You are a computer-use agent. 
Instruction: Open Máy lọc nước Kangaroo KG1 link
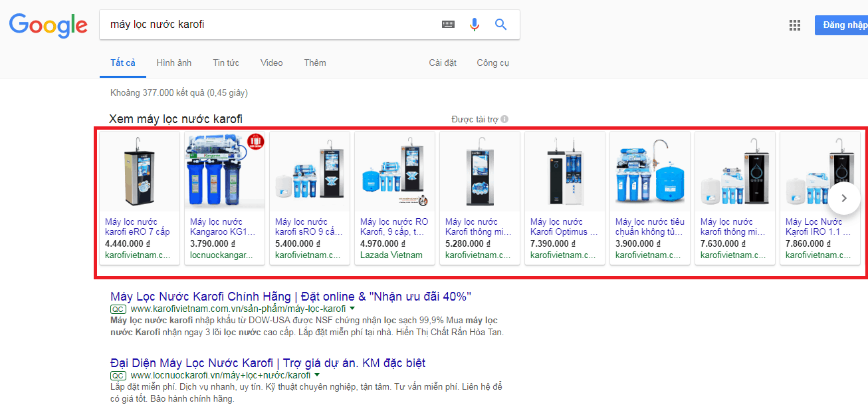[x=223, y=227]
